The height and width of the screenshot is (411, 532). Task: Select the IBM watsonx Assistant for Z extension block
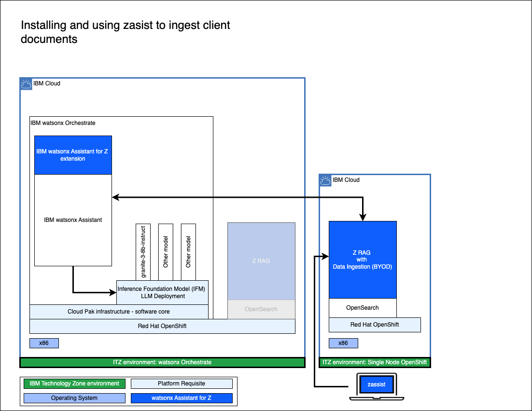[73, 155]
